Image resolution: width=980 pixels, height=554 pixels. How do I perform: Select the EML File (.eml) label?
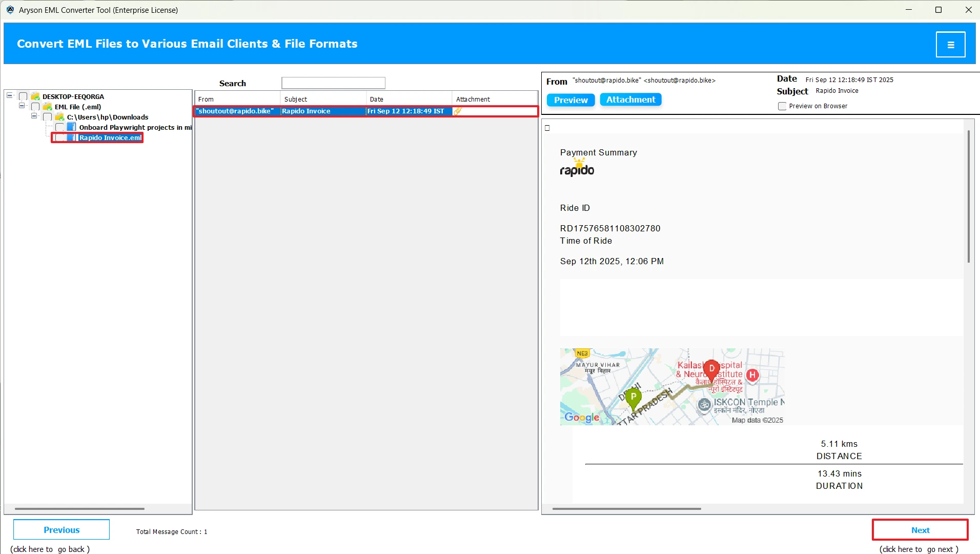point(78,107)
